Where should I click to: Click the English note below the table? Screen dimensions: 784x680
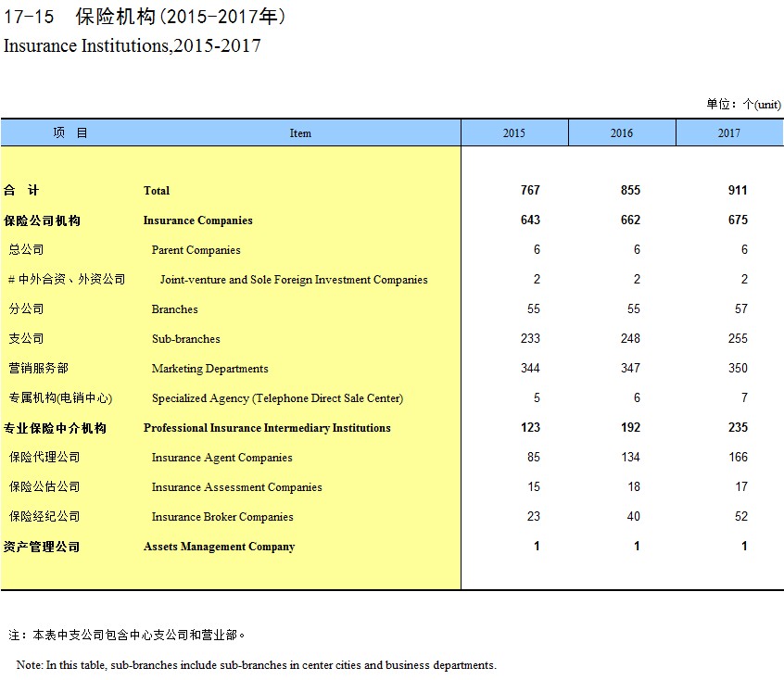pyautogui.click(x=257, y=665)
